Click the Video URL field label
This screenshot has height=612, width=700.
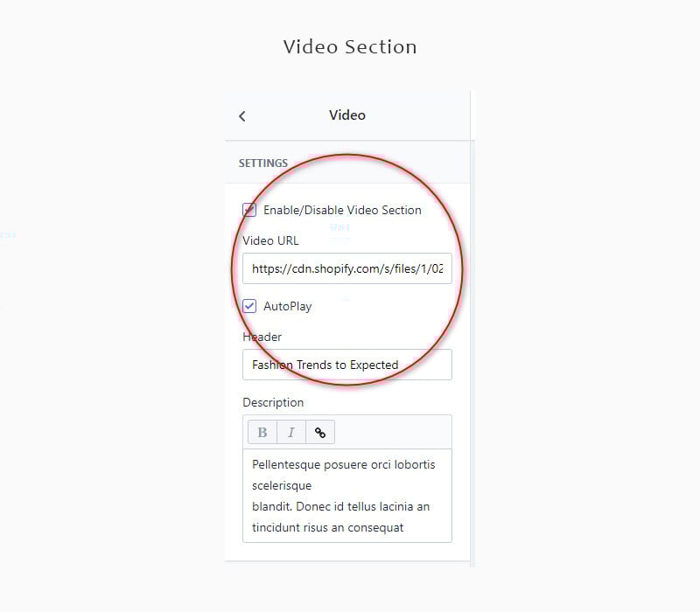(270, 241)
